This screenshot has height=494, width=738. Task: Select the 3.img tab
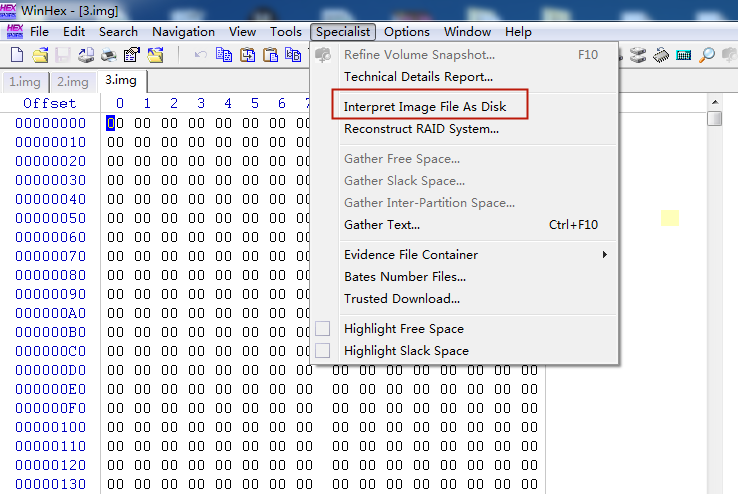pos(121,81)
